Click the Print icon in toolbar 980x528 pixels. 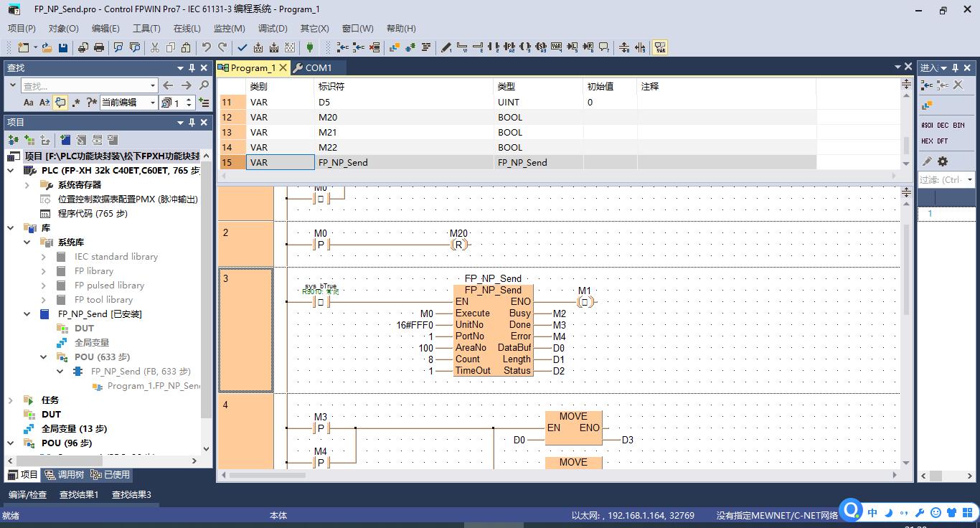coord(99,47)
